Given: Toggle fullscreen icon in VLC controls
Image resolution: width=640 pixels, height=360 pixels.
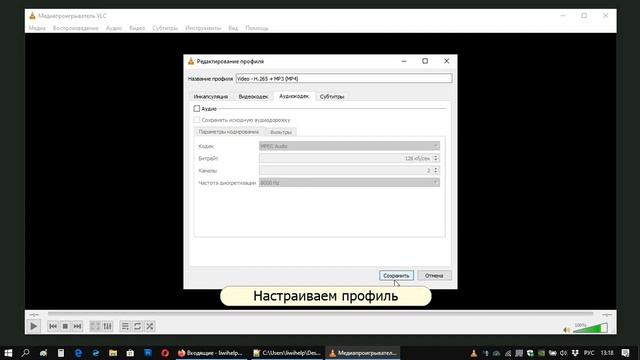Looking at the screenshot, I should pyautogui.click(x=95, y=326).
